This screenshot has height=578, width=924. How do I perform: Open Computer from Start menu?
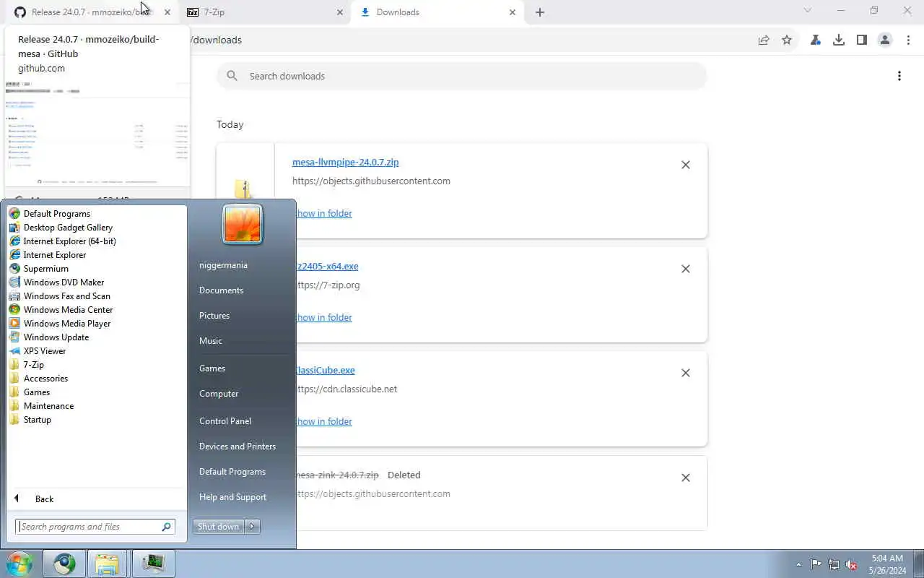click(x=219, y=394)
